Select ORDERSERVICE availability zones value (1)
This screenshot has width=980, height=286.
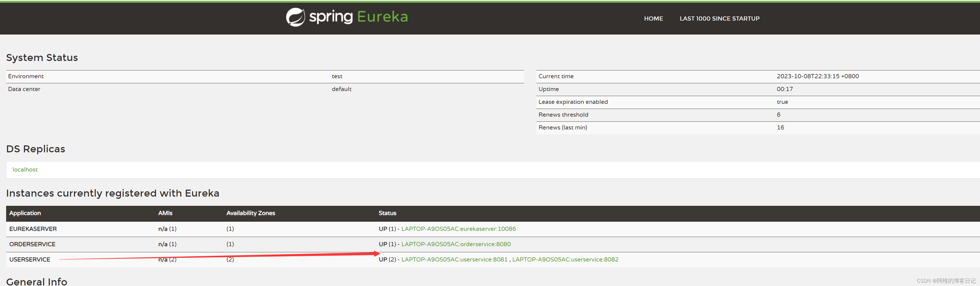click(x=230, y=244)
